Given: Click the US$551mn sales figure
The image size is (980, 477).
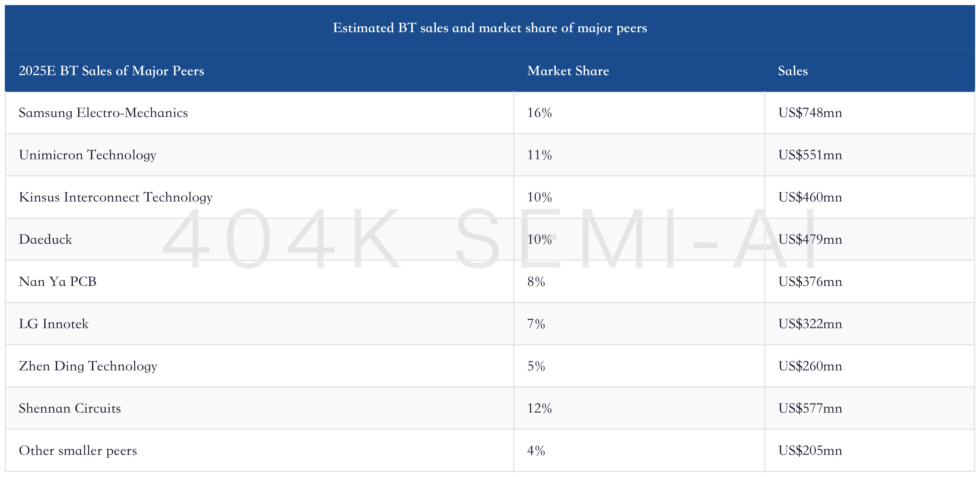Looking at the screenshot, I should pos(810,155).
